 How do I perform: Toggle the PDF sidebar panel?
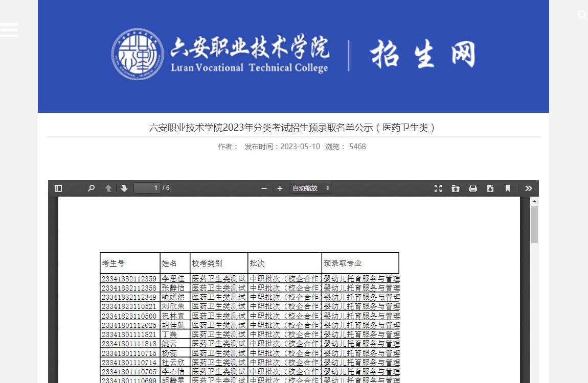tap(58, 188)
